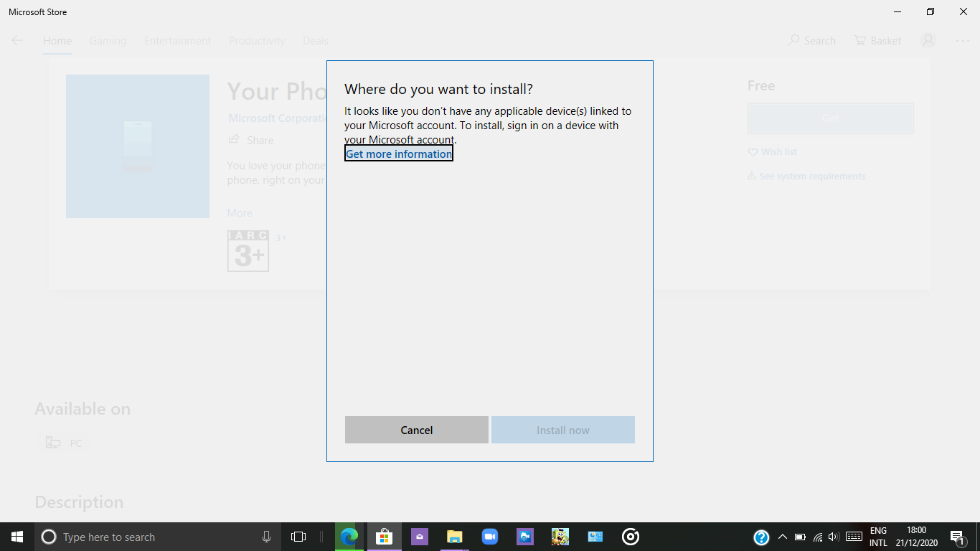Show hidden system tray icons

pyautogui.click(x=783, y=537)
